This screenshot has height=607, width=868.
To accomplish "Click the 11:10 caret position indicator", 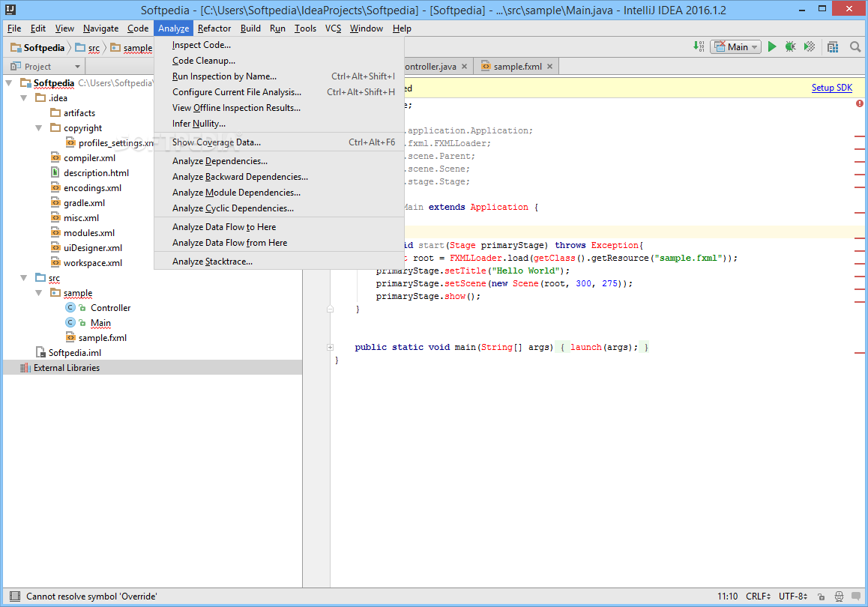I will pyautogui.click(x=727, y=597).
